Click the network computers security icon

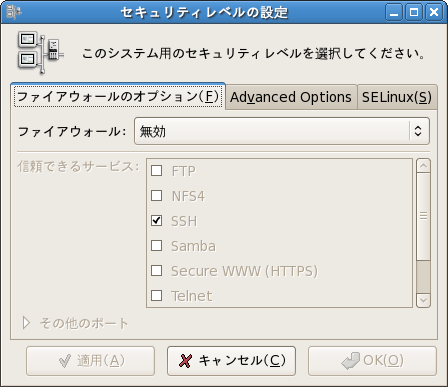coord(40,53)
